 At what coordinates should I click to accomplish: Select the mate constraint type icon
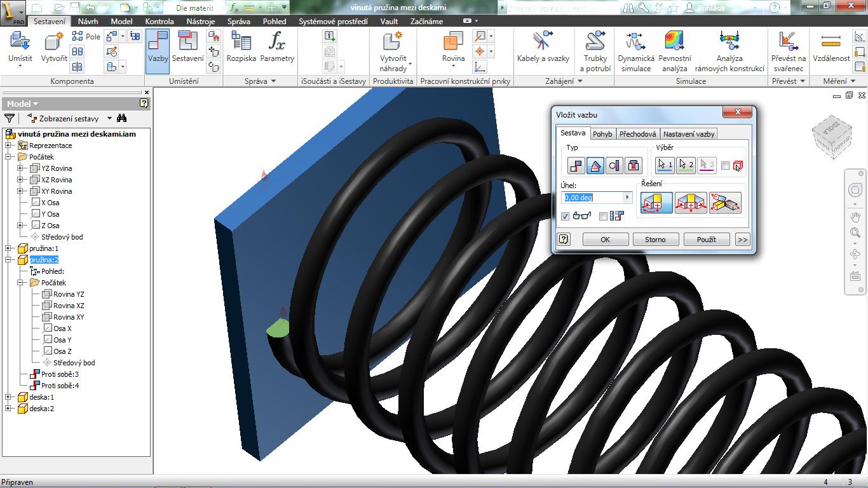click(x=576, y=166)
